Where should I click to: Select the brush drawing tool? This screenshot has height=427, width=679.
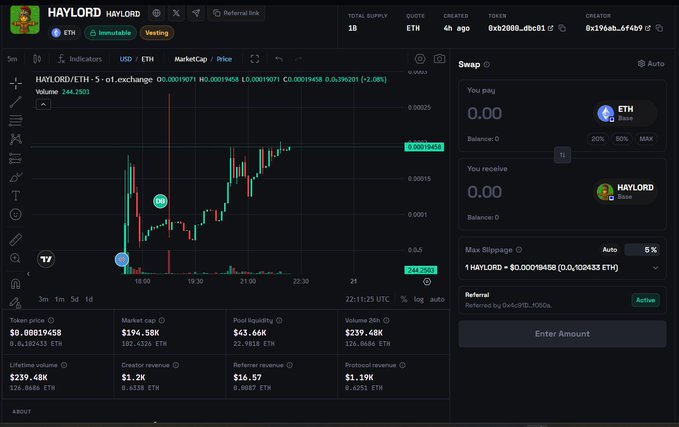click(16, 177)
